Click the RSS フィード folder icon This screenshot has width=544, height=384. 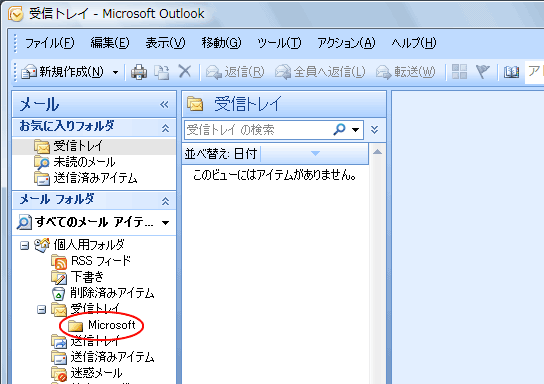click(x=59, y=262)
